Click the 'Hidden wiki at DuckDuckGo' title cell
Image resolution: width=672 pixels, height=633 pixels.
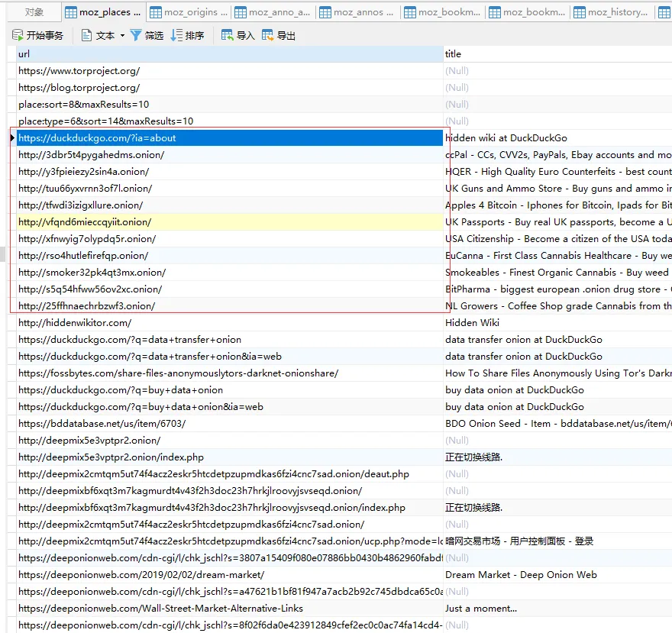(557, 138)
